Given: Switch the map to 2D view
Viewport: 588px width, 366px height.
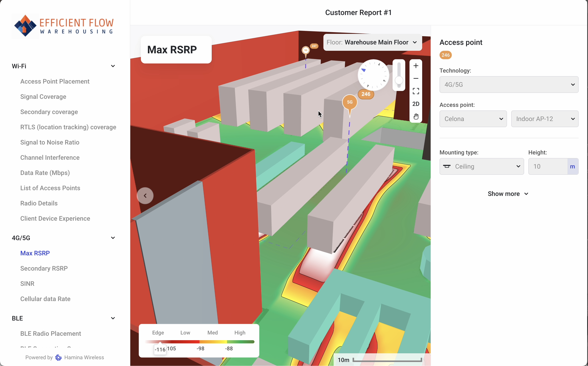Looking at the screenshot, I should tap(416, 104).
